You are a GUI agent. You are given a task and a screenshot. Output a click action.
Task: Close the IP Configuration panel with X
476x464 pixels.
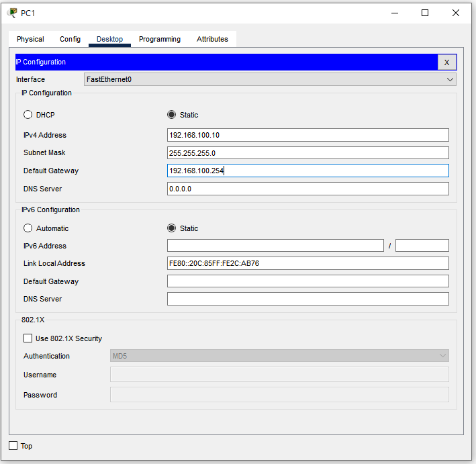point(446,62)
